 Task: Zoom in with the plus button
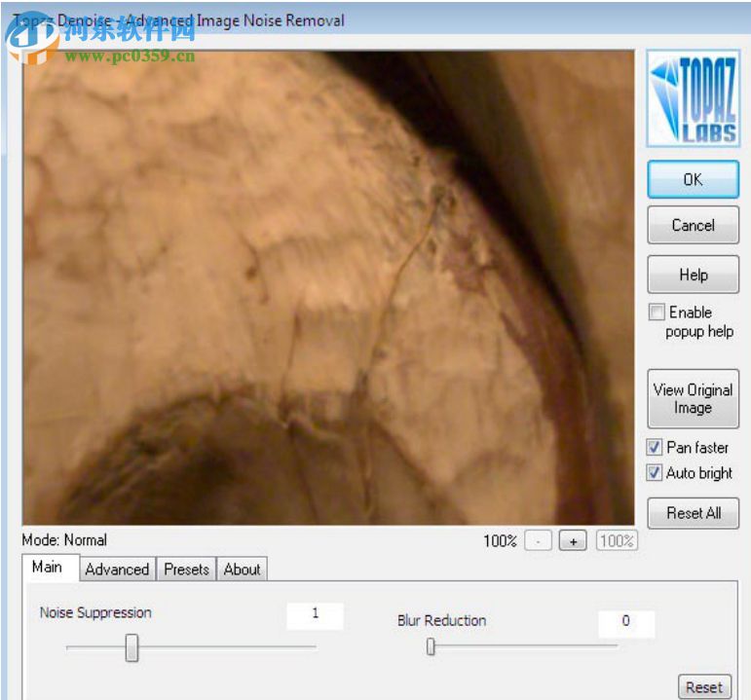pyautogui.click(x=573, y=541)
